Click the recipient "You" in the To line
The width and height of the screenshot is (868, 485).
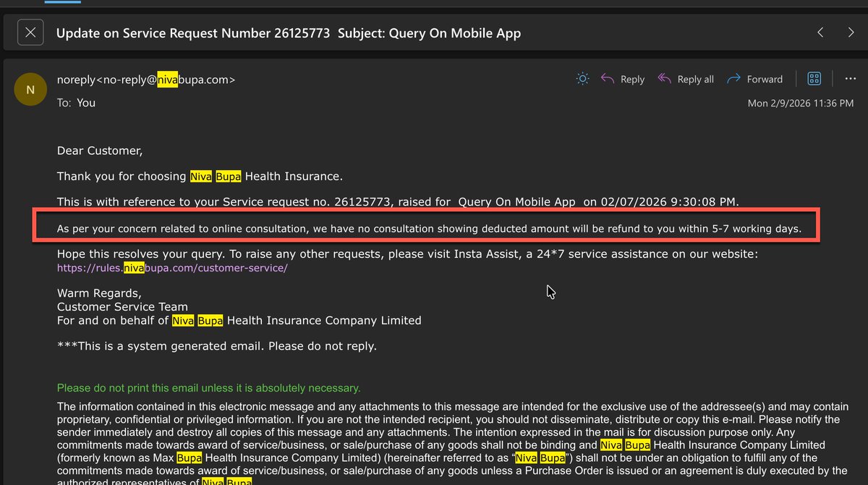pos(86,103)
